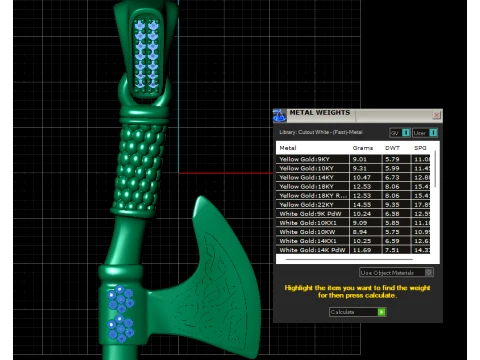480x360 pixels.
Task: Sort by the Grams column header
Action: pyautogui.click(x=363, y=148)
